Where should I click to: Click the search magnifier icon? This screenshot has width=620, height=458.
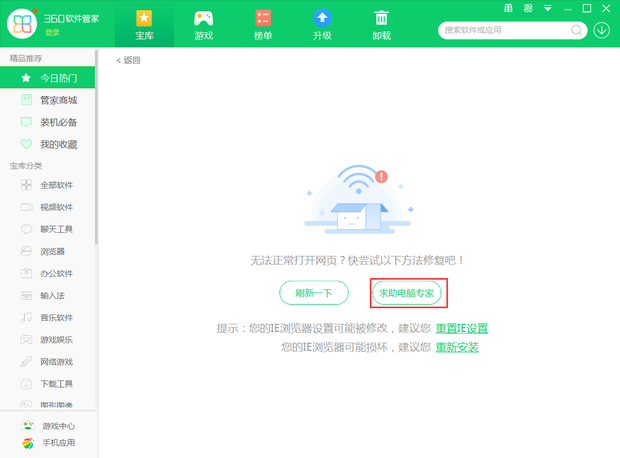[x=577, y=30]
